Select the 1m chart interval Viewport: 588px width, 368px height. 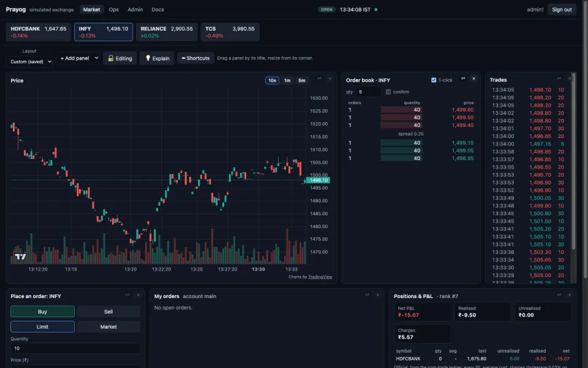pos(287,80)
